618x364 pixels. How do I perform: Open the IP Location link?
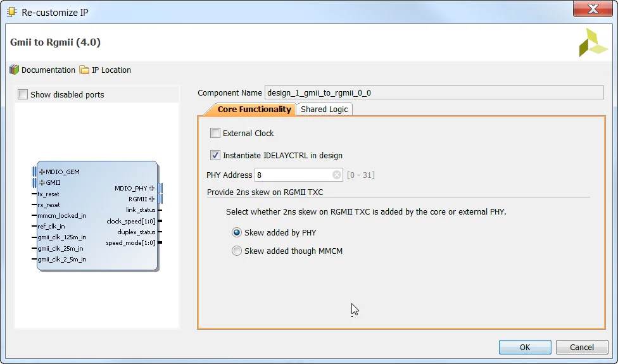tap(111, 70)
